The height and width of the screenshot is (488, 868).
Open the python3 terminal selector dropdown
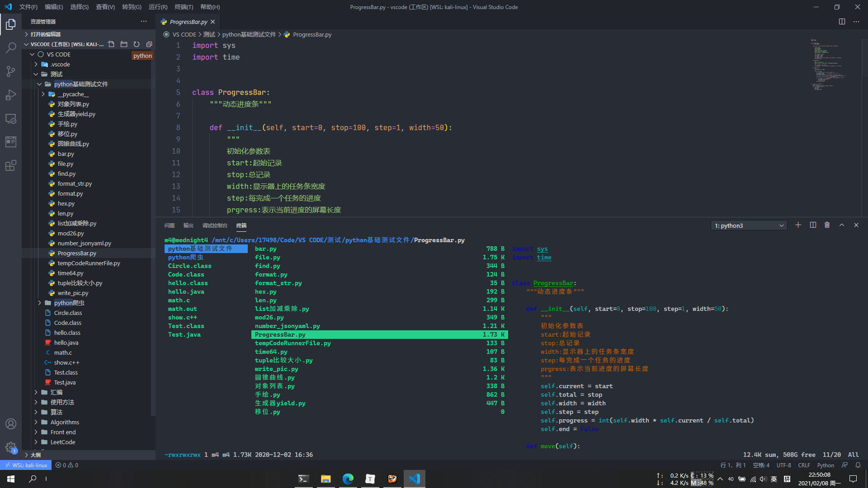pyautogui.click(x=749, y=225)
